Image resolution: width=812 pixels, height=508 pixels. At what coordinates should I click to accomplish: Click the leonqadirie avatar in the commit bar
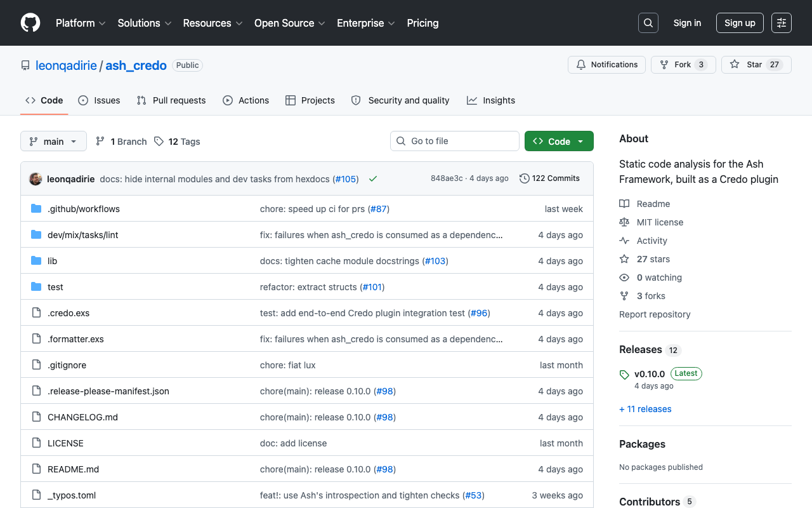36,179
